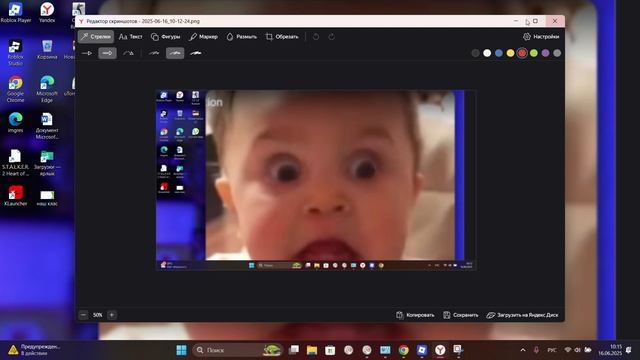Screen dimensions: 640x360
Task: Pick the white color swatch
Action: pyautogui.click(x=487, y=53)
